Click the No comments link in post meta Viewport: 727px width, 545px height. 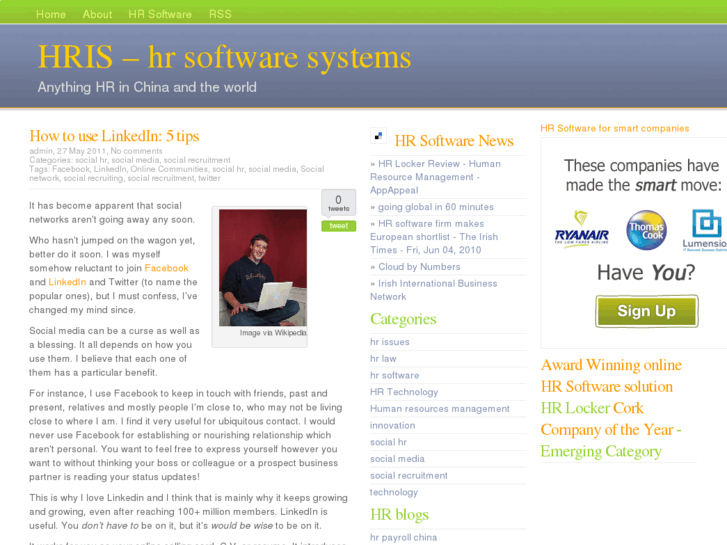click(x=136, y=151)
